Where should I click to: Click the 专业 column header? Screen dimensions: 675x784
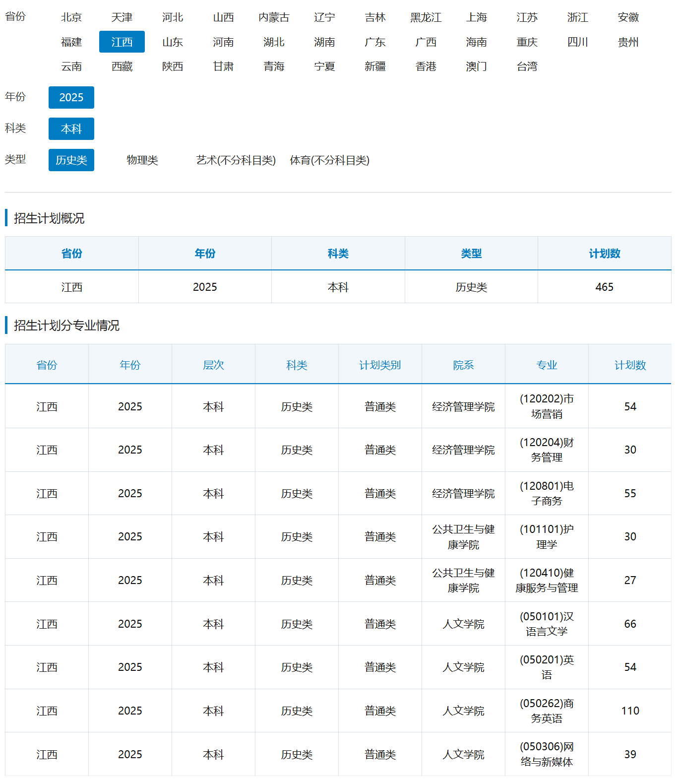(x=547, y=365)
